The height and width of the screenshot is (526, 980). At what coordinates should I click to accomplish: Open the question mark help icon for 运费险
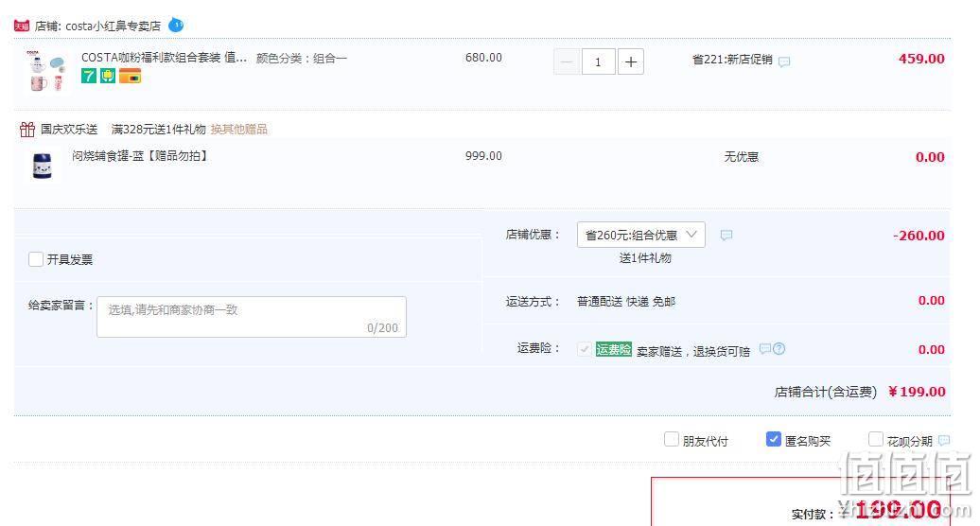pos(779,348)
